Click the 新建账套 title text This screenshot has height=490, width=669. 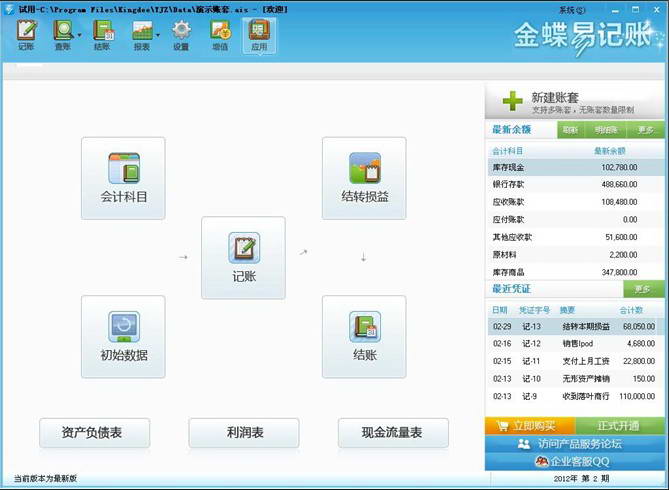click(555, 97)
